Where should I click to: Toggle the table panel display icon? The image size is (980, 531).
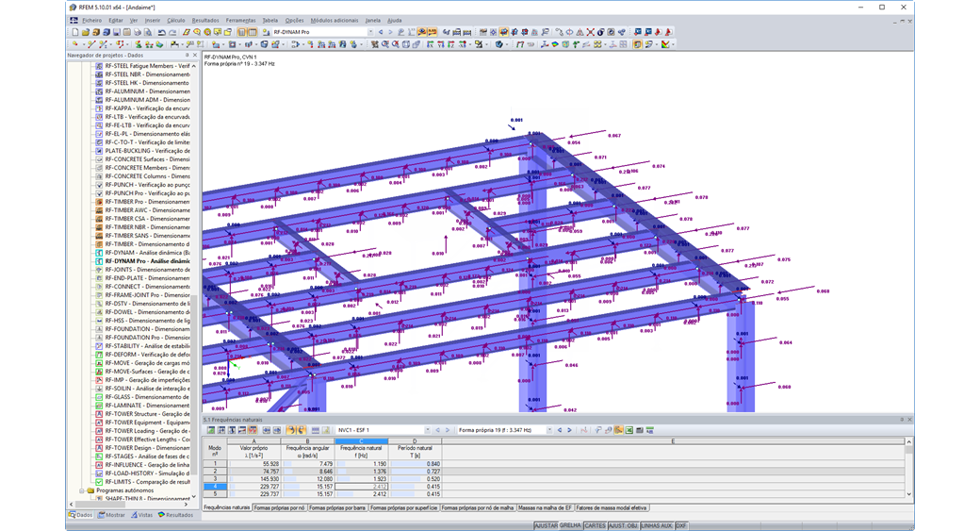[252, 32]
